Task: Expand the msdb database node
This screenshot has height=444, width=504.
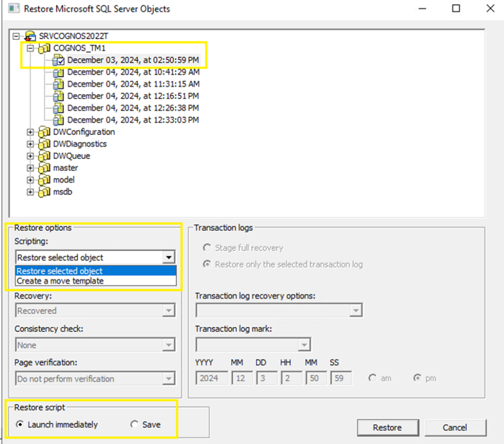Action: pyautogui.click(x=30, y=192)
